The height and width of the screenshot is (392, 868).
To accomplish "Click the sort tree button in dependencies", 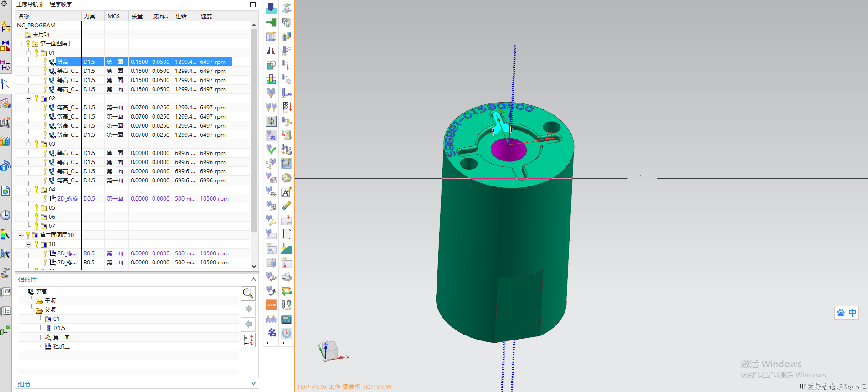I will coord(248,340).
